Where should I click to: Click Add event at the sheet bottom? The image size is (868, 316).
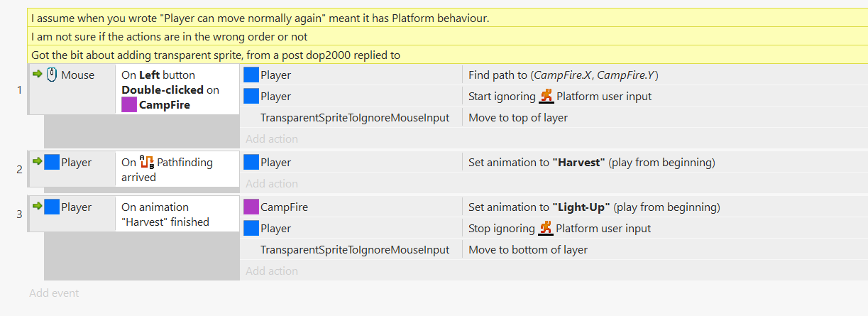tap(54, 293)
